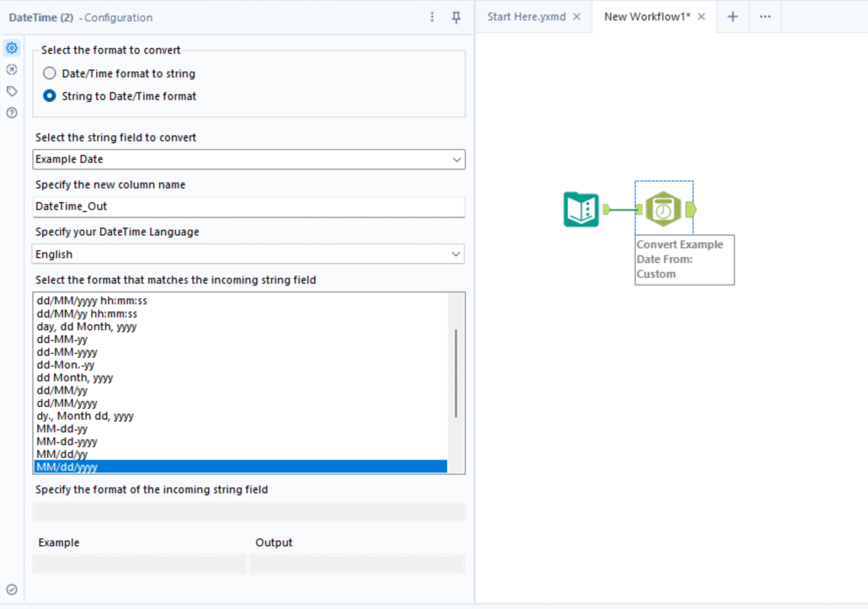Click the Help question mark icon
This screenshot has height=609, width=868.
(11, 113)
